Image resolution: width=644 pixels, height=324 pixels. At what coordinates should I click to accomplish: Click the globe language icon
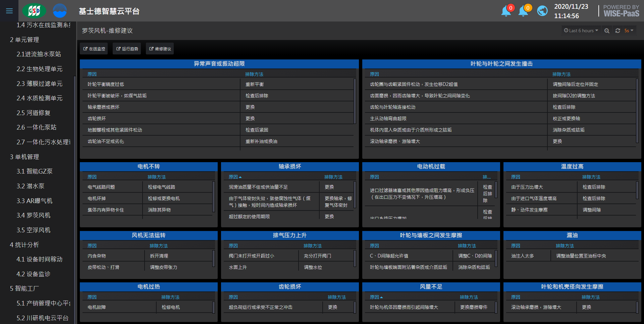click(542, 11)
